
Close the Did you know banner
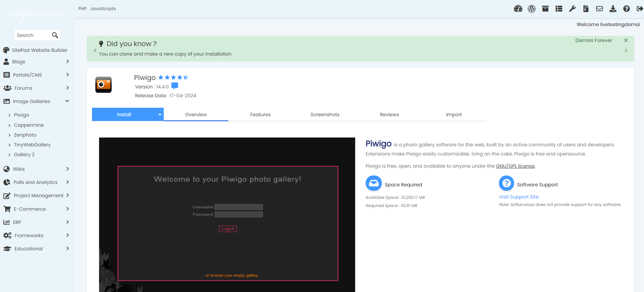(626, 40)
